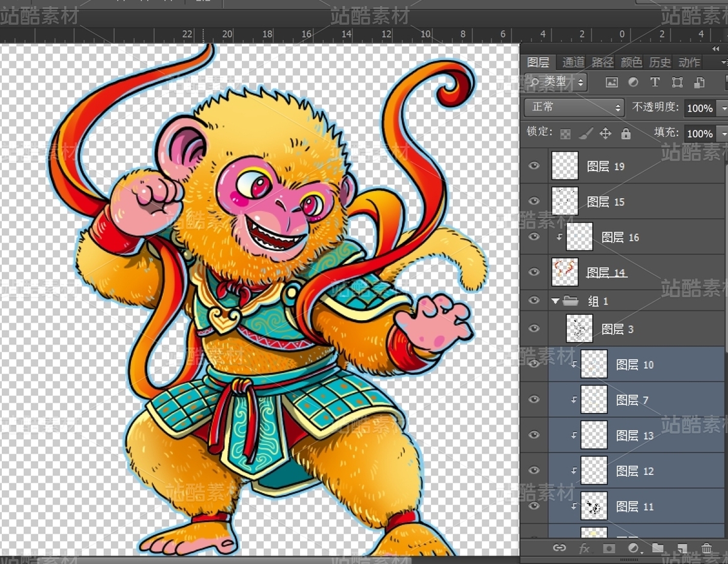Filter layers by pixel layer icon
This screenshot has width=728, height=564.
click(612, 83)
